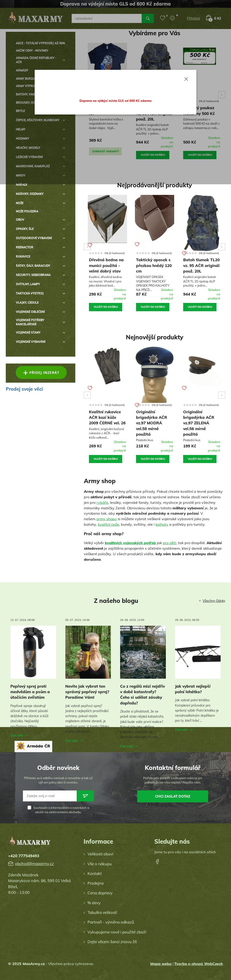Show next products in Nejnovější produkty carousel
Image resolution: width=231 pixels, height=980 pixels.
click(222, 395)
